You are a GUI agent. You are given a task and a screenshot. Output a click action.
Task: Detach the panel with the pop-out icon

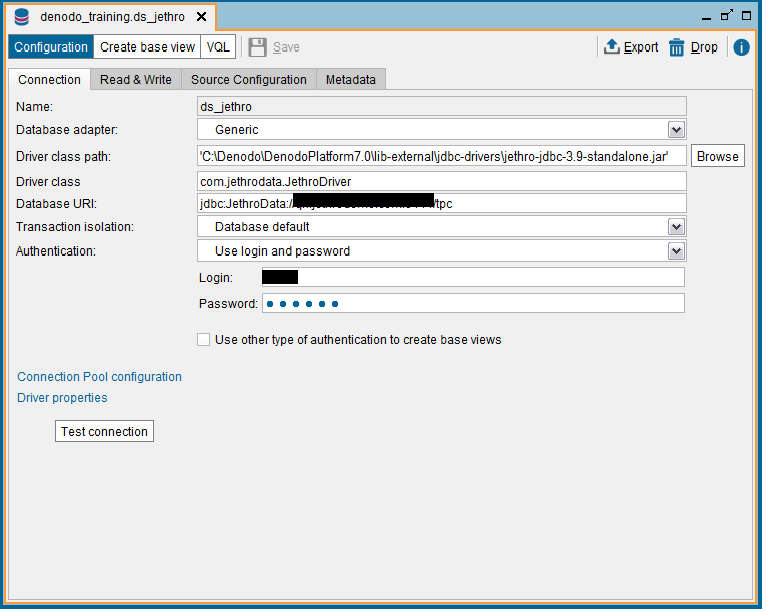point(726,16)
